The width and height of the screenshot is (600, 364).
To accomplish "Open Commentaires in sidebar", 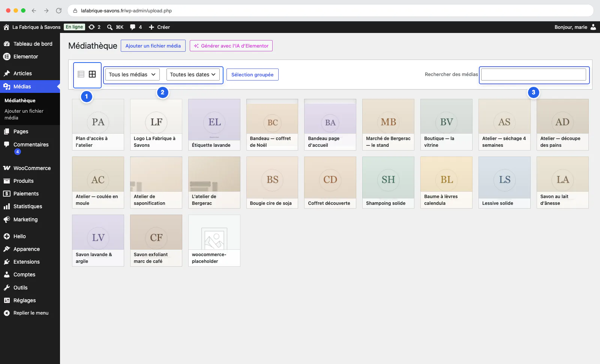I will pos(30,148).
